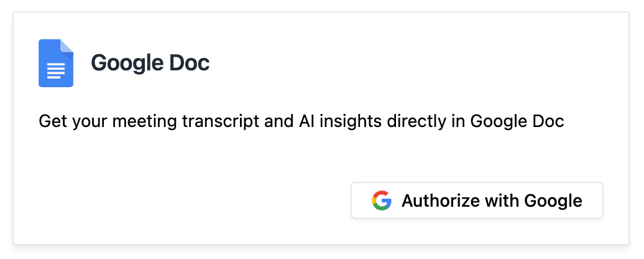Click the white text lines inside the Docs icon
644x259 pixels.
pos(56,70)
